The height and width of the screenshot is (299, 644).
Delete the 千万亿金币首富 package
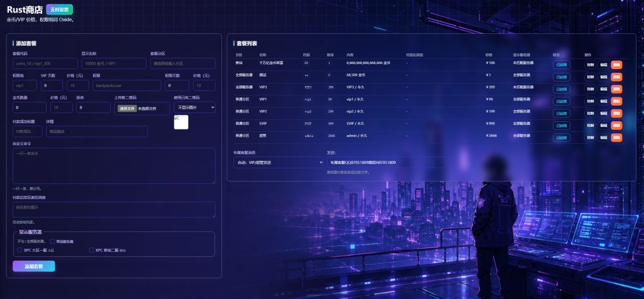tap(616, 65)
